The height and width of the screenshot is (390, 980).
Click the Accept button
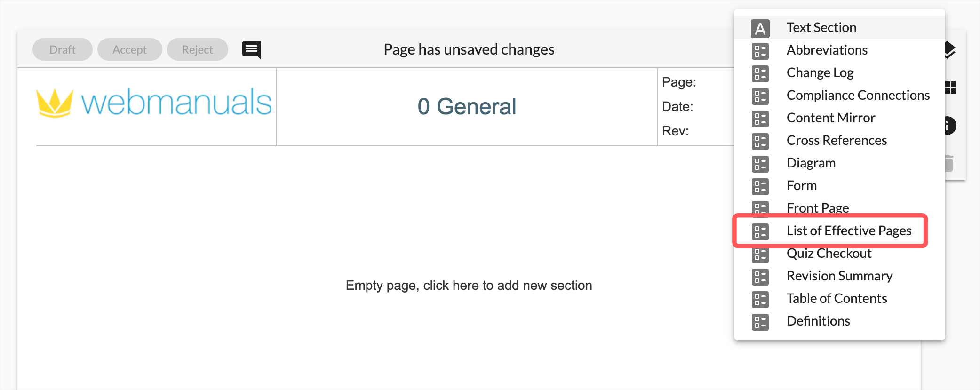129,49
